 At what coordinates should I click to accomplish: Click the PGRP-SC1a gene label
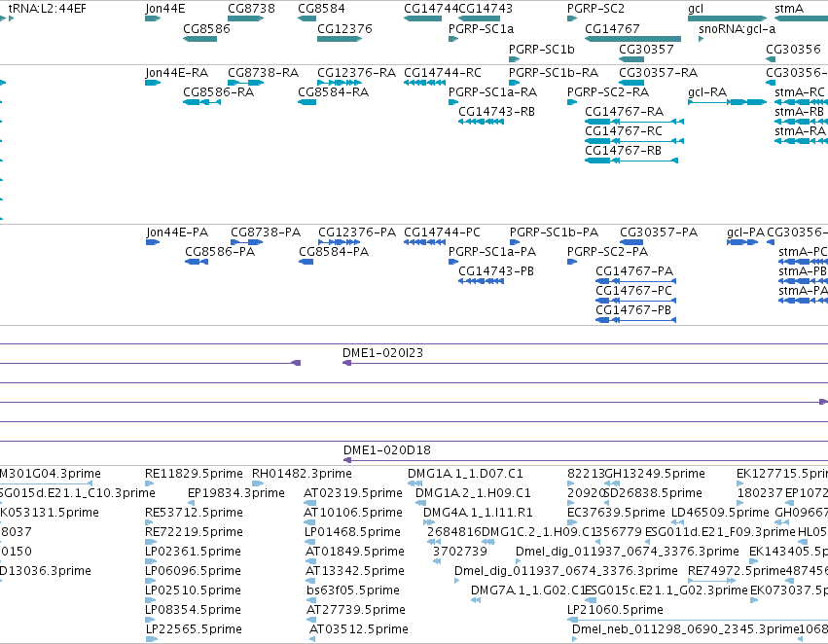[481, 29]
